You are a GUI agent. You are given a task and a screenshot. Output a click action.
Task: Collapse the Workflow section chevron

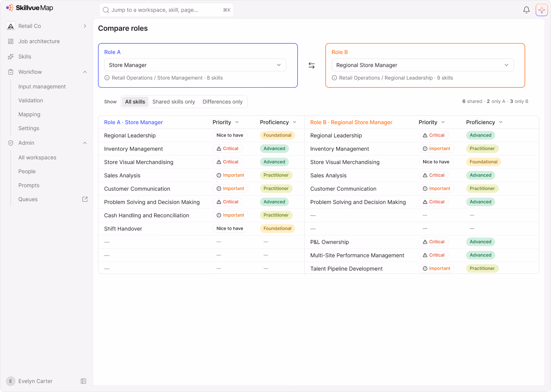click(85, 72)
